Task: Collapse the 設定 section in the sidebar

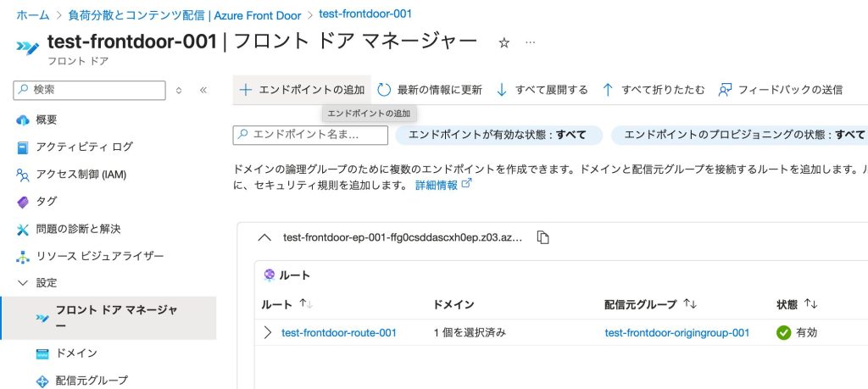Action: tap(23, 283)
